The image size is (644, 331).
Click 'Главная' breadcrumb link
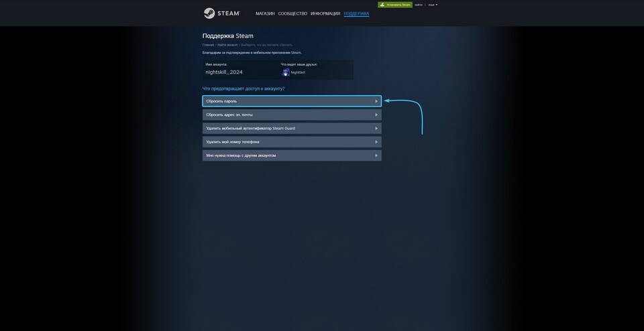(208, 45)
